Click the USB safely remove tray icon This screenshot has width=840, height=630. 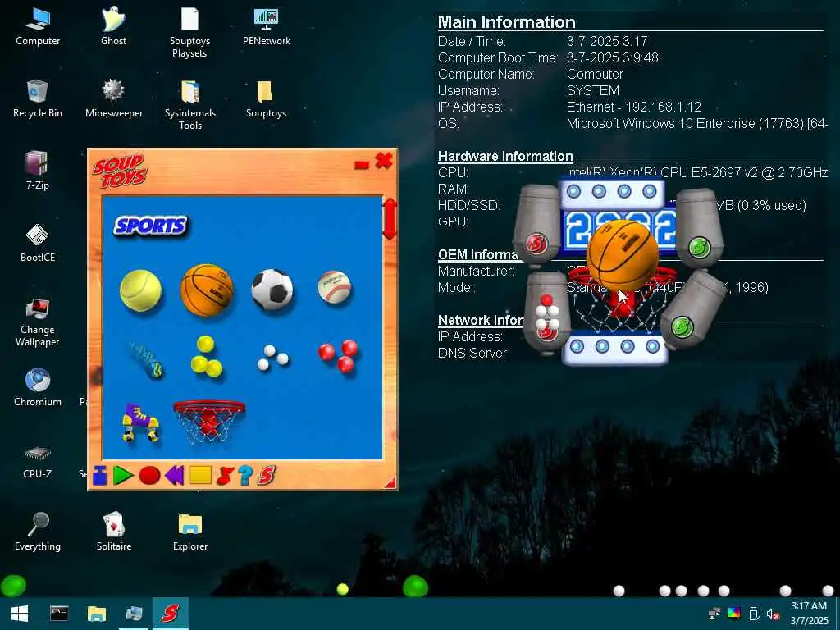(754, 614)
